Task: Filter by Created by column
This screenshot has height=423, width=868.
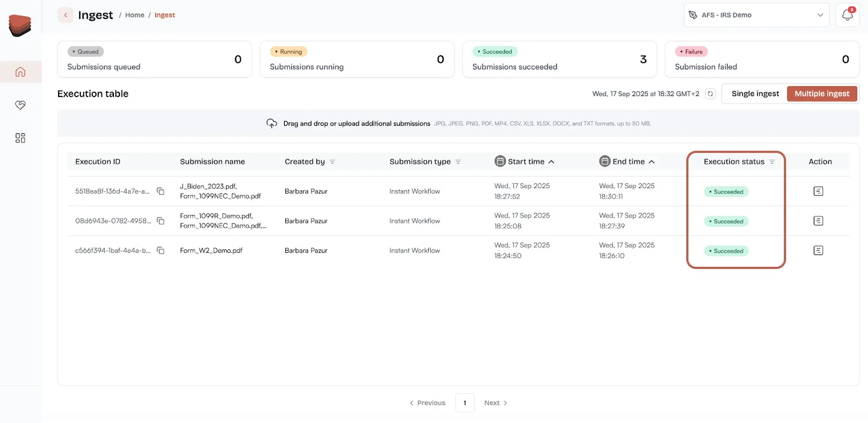Action: 333,162
